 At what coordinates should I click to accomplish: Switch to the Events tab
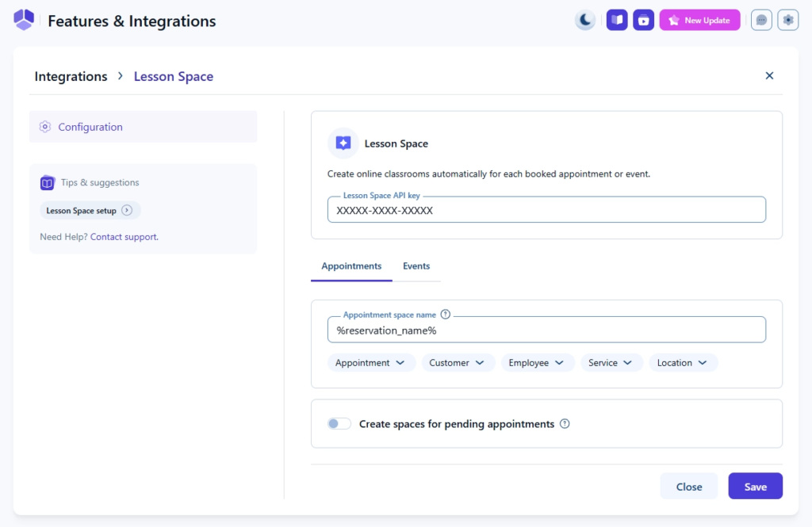(416, 266)
